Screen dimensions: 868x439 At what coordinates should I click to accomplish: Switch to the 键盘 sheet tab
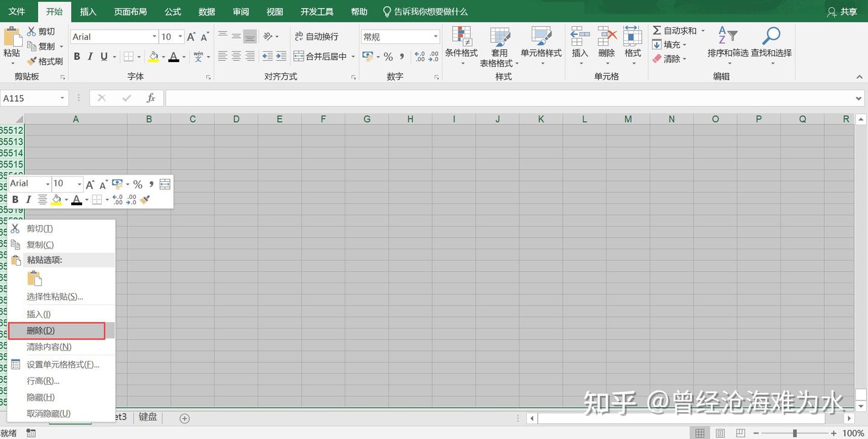[148, 417]
